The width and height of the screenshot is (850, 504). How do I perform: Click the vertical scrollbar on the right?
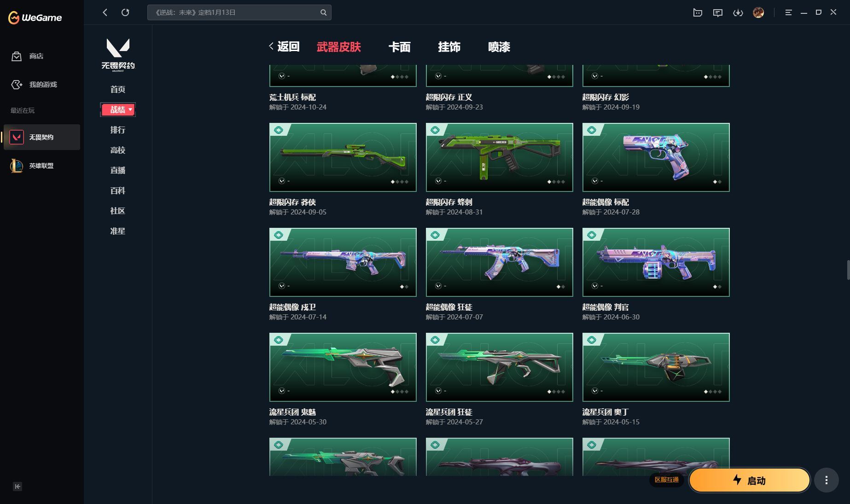847,267
